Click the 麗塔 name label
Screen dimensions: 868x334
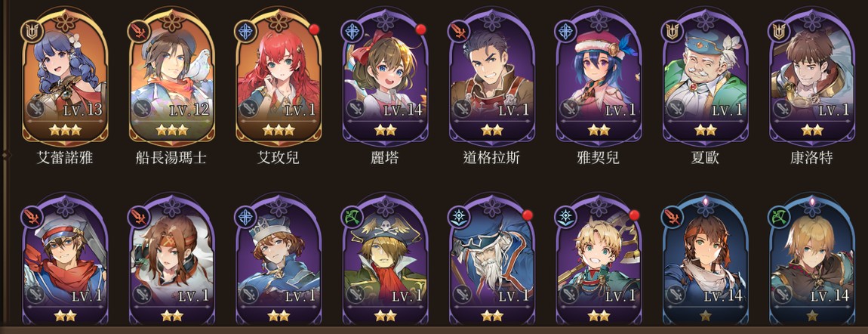(385, 159)
